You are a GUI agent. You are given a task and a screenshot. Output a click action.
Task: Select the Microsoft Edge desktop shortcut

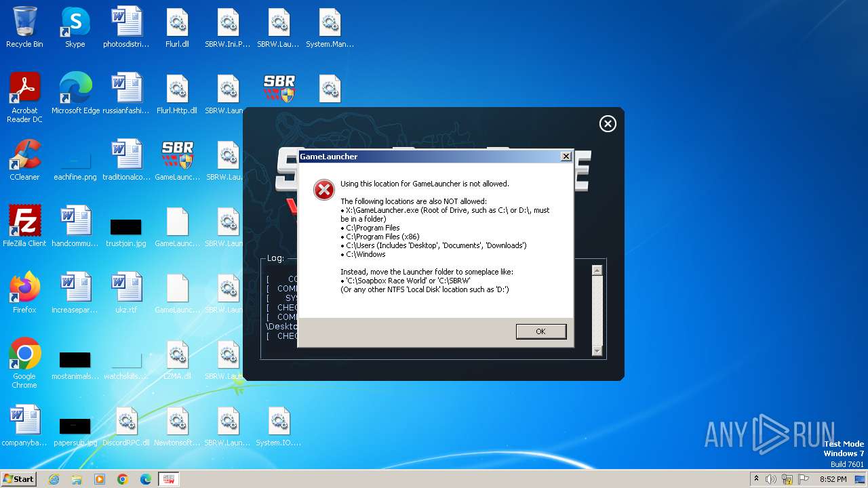75,94
